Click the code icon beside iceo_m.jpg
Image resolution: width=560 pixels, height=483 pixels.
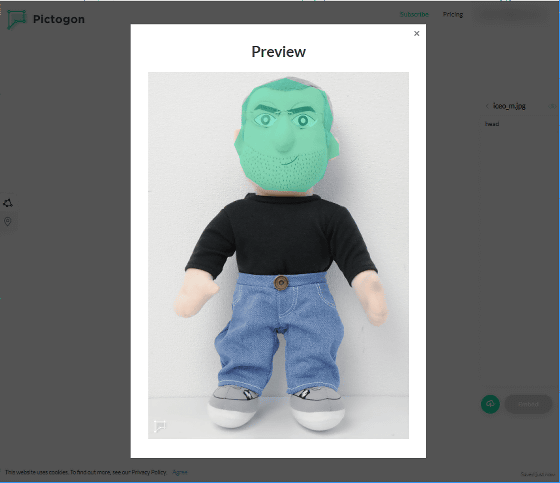[552, 106]
